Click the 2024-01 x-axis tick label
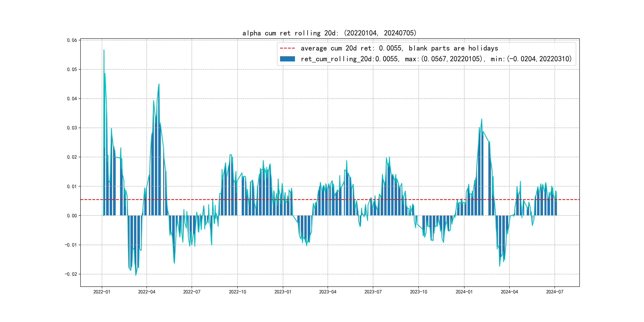Image resolution: width=644 pixels, height=322 pixels. pyautogui.click(x=464, y=292)
